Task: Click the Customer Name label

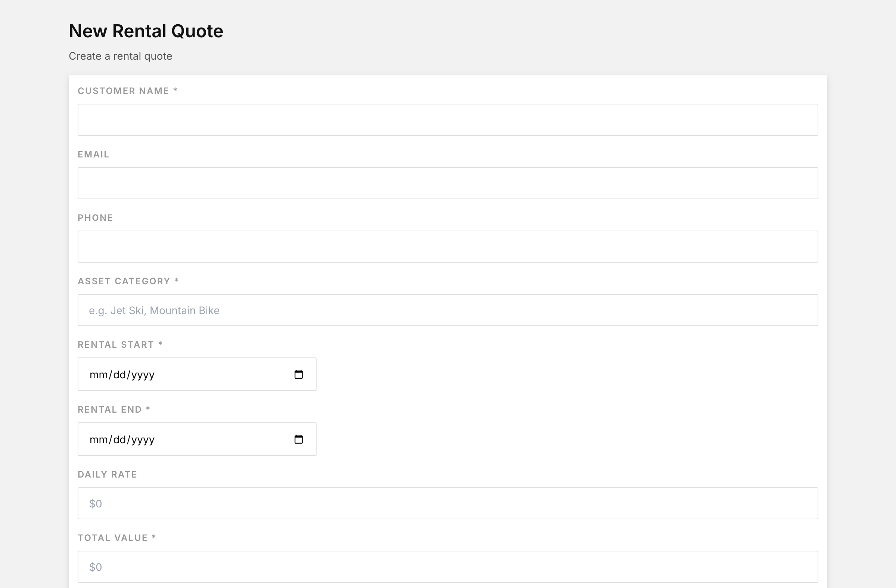Action: tap(127, 91)
